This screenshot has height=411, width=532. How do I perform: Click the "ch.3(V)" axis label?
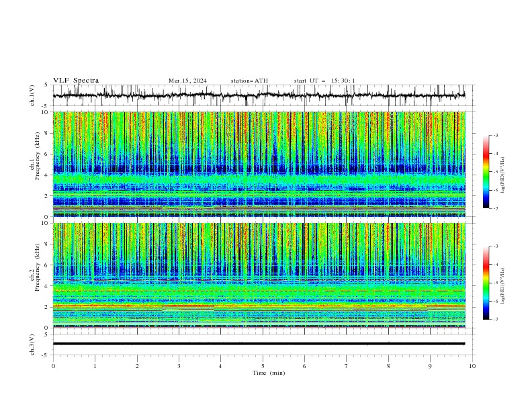[x=32, y=345]
